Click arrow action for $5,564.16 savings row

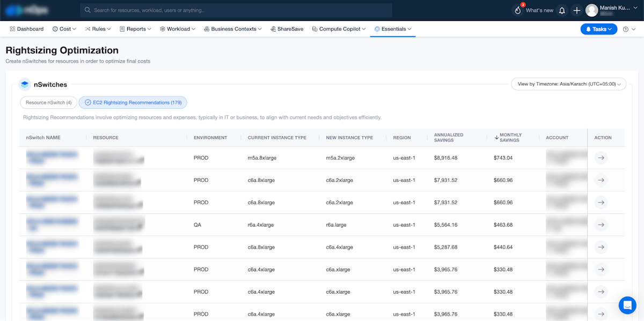[601, 225]
